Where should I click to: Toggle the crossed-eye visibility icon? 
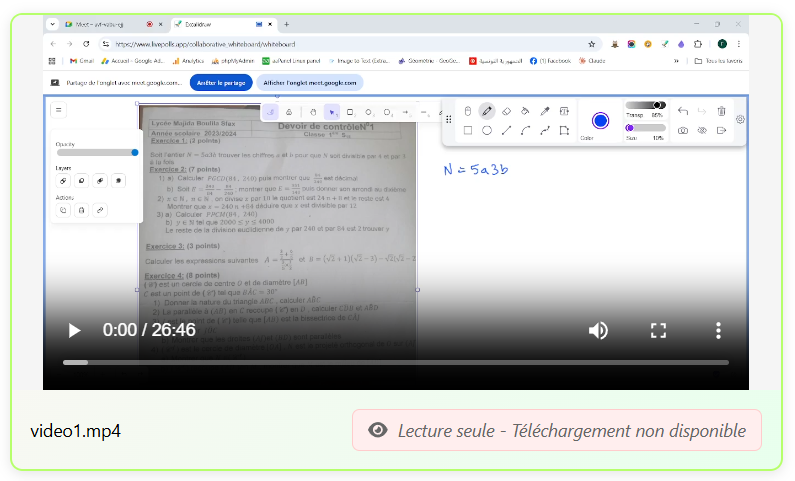[702, 130]
